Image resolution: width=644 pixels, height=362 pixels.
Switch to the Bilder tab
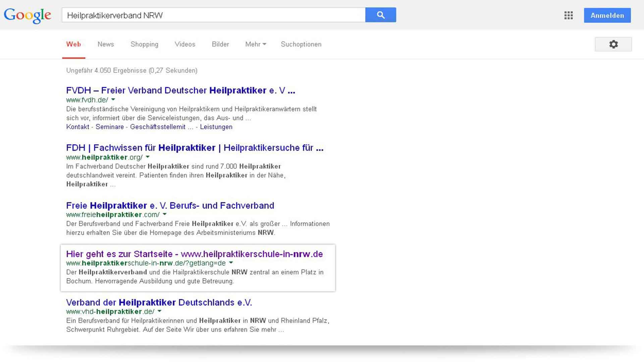click(x=220, y=44)
